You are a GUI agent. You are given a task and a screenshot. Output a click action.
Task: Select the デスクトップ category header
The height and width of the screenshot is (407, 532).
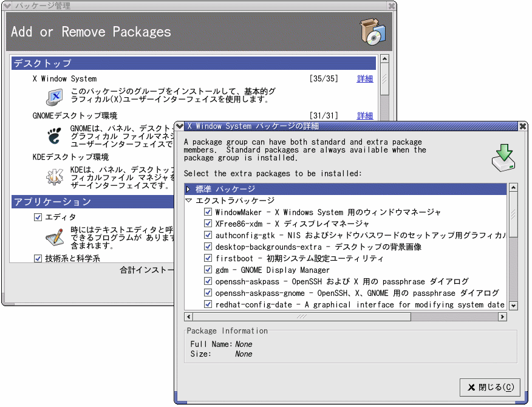point(194,63)
